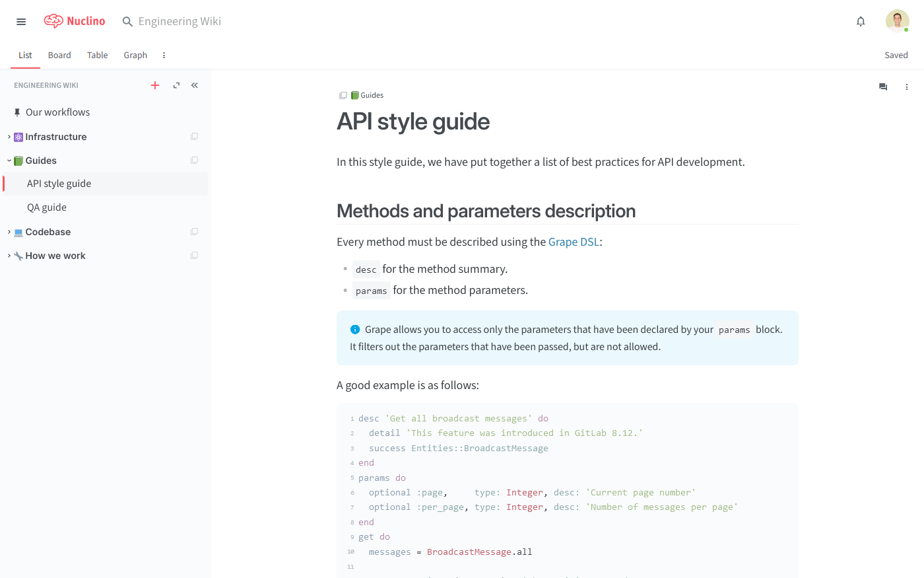Click the breadcrumb collection icon
The image size is (924, 578).
click(343, 95)
